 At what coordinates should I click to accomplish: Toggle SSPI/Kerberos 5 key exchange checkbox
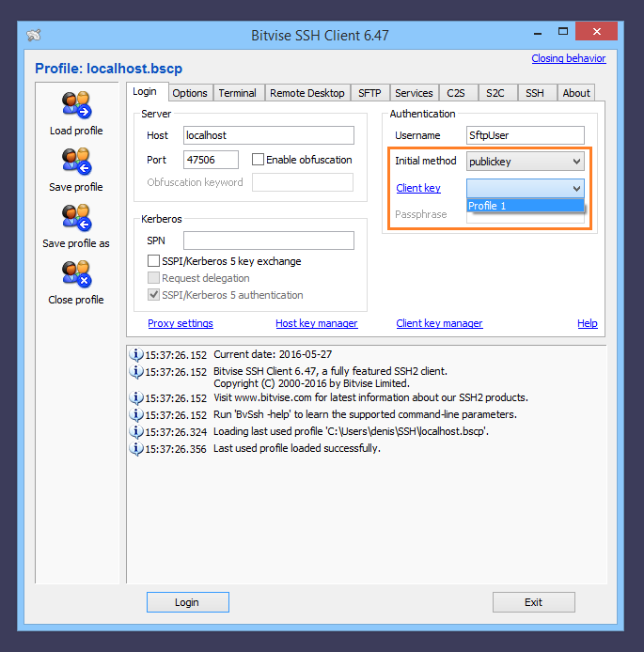(153, 261)
